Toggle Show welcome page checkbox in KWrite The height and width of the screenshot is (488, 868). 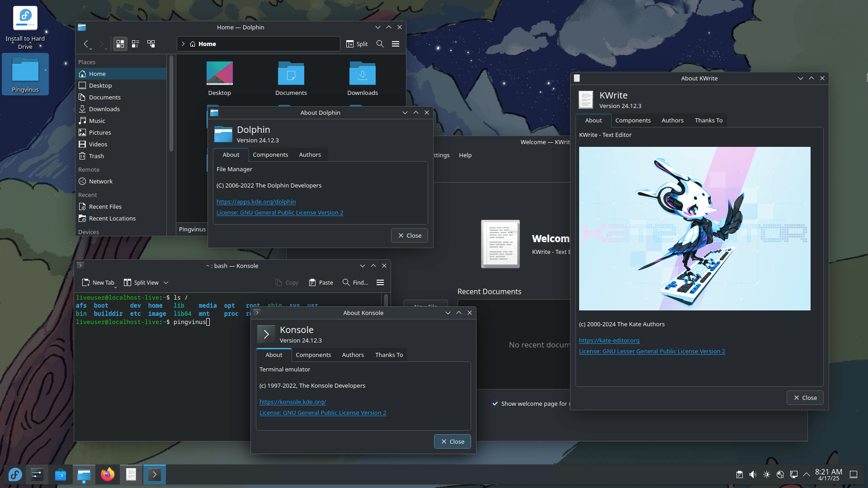495,404
